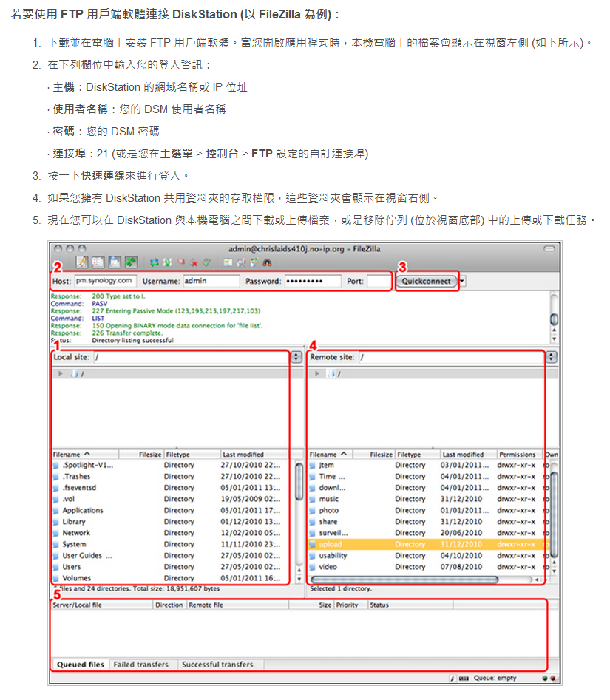Sort remote list by Filename column
Viewport: 610px width, 700px height.
click(x=331, y=455)
